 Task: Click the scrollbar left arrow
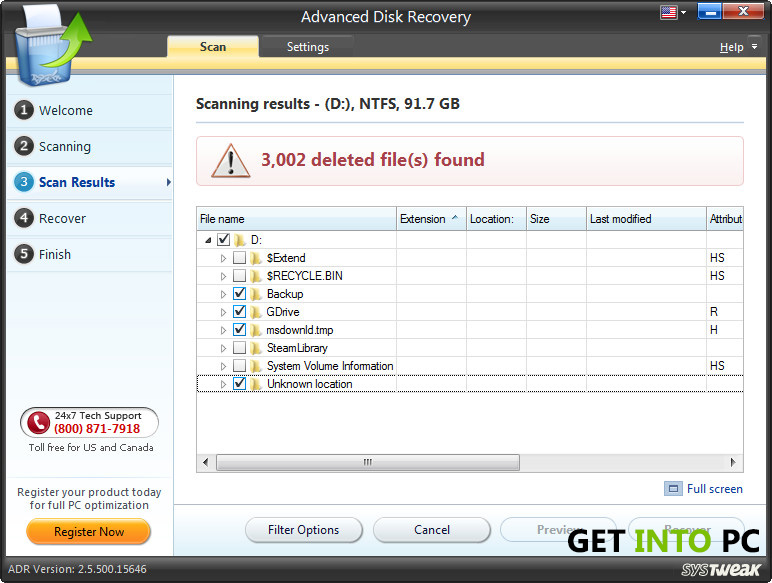coord(205,462)
